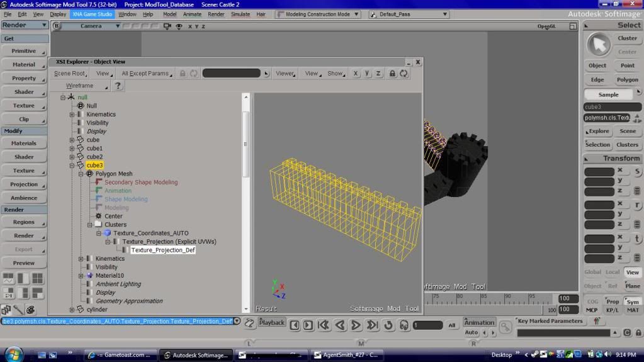Click the lock icon beside All Except Params
Viewport: 644px width, 362px height.
(183, 74)
